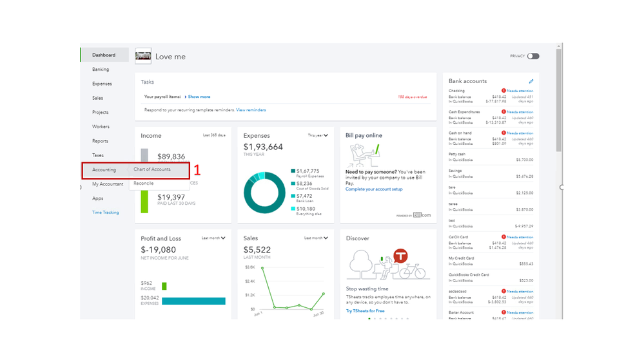Edit Bank accounts with the pencil icon
Viewport: 644px width, 362px height.
(x=531, y=81)
